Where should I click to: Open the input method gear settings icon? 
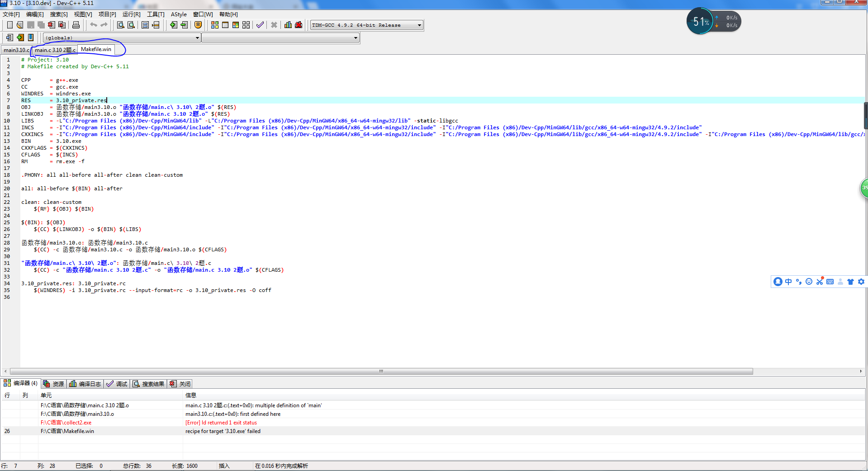[x=861, y=282]
